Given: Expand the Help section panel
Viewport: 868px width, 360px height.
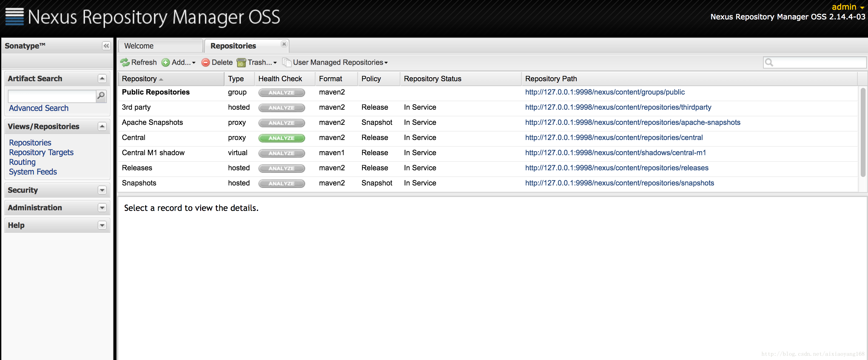Looking at the screenshot, I should click(101, 225).
